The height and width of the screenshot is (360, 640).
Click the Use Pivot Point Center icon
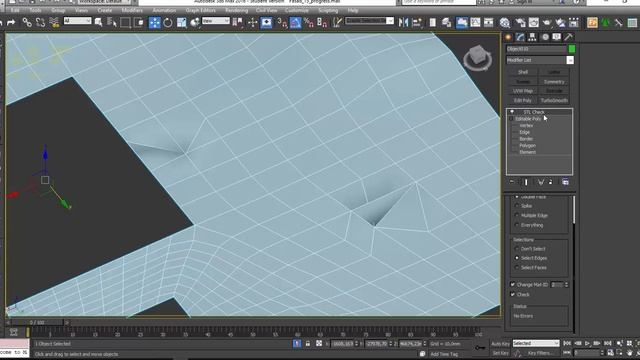point(237,22)
